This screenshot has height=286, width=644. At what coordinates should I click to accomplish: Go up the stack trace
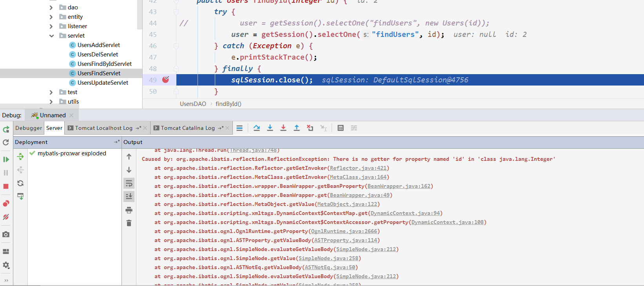coord(129,157)
